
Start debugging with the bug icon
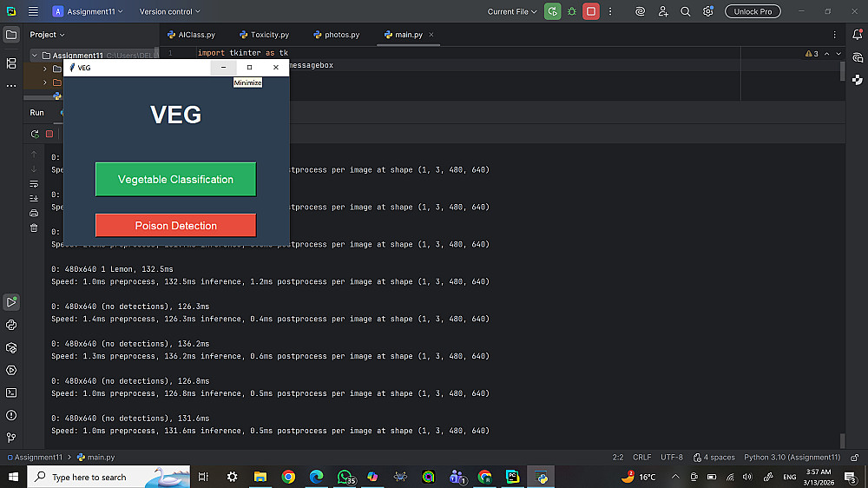(572, 11)
